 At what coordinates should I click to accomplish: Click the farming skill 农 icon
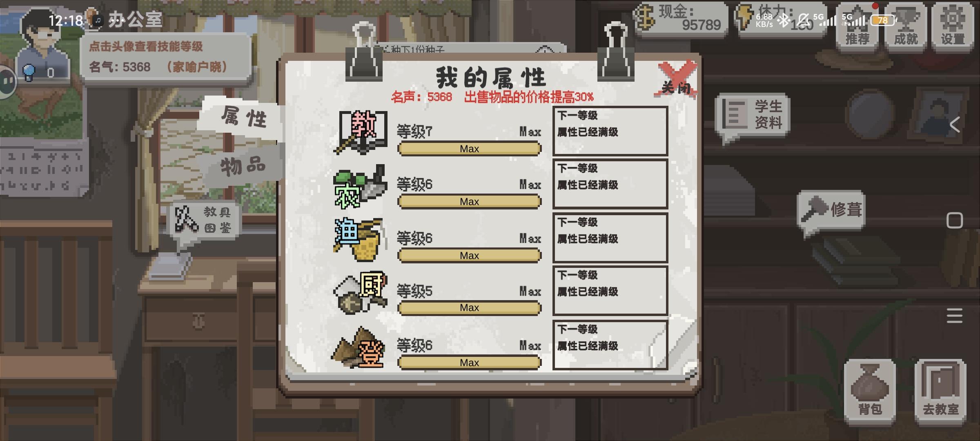[x=360, y=187]
